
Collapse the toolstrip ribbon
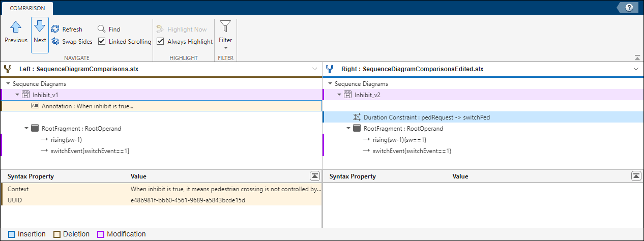point(637,57)
